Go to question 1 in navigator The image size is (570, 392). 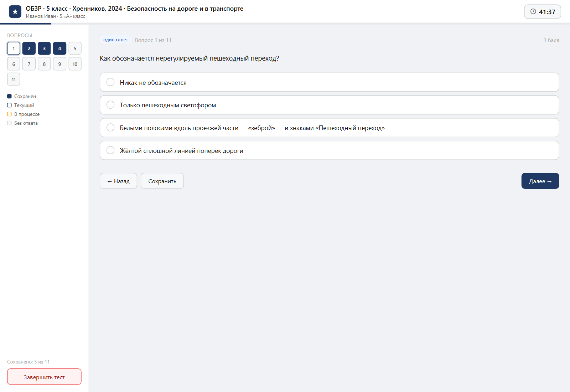pos(14,48)
